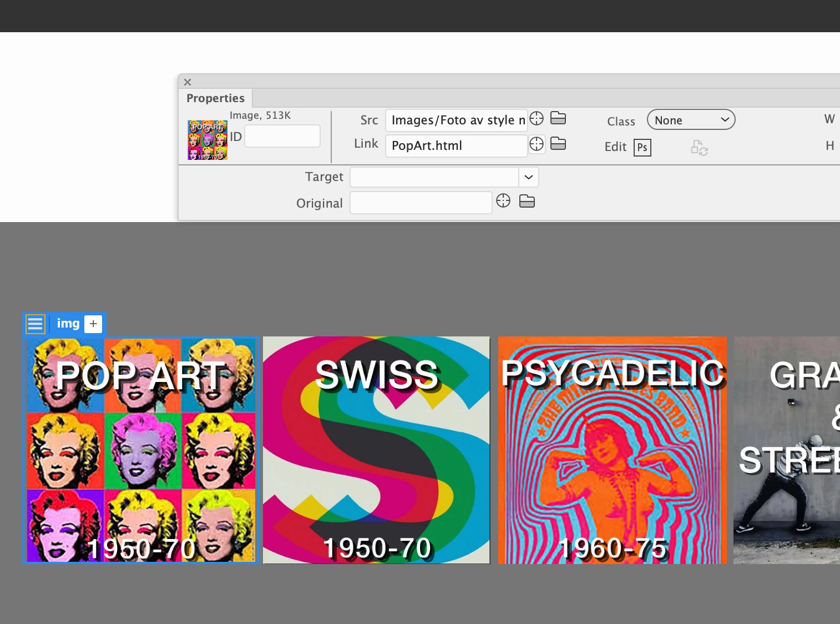This screenshot has height=624, width=840.
Task: Open the img element hamburger menu icon
Action: 36,324
